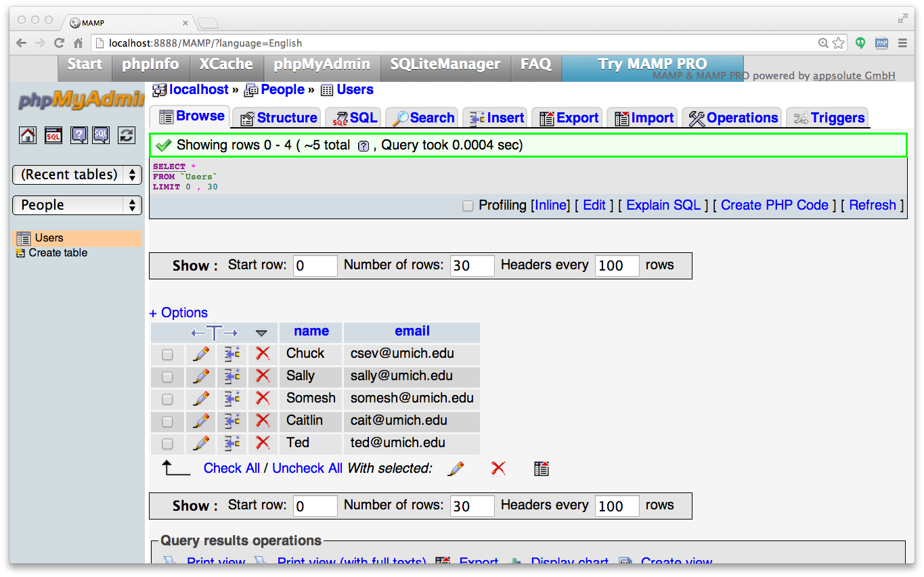
Task: Open the Search tab
Action: [x=422, y=118]
